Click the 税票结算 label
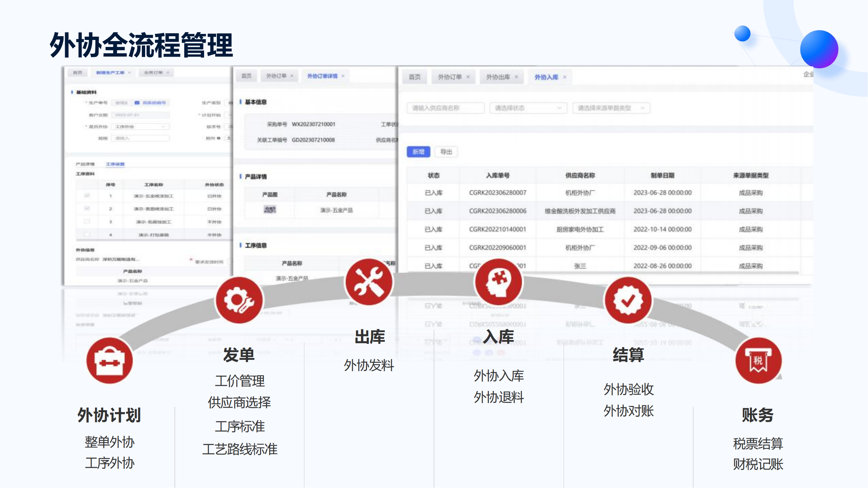The width and height of the screenshot is (868, 488). coord(758,443)
